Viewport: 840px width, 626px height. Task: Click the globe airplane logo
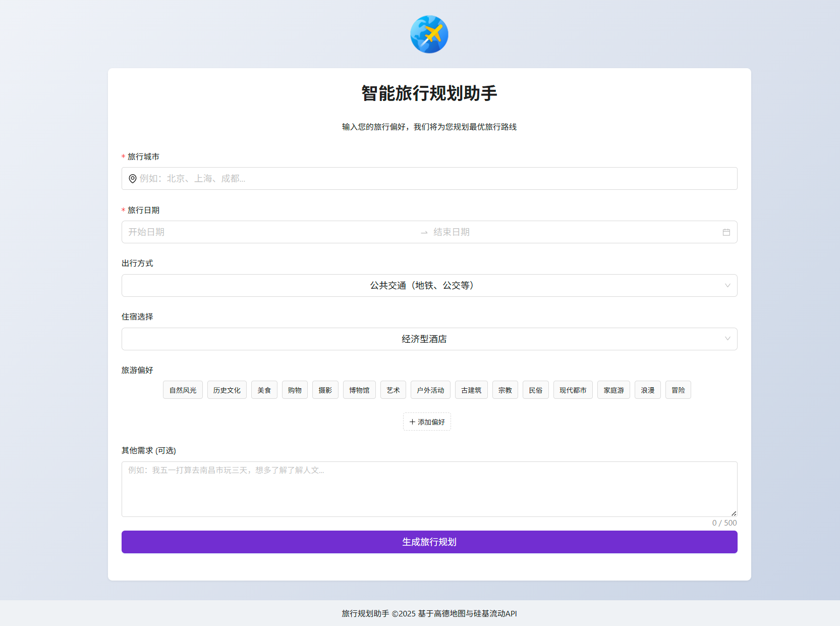point(429,34)
